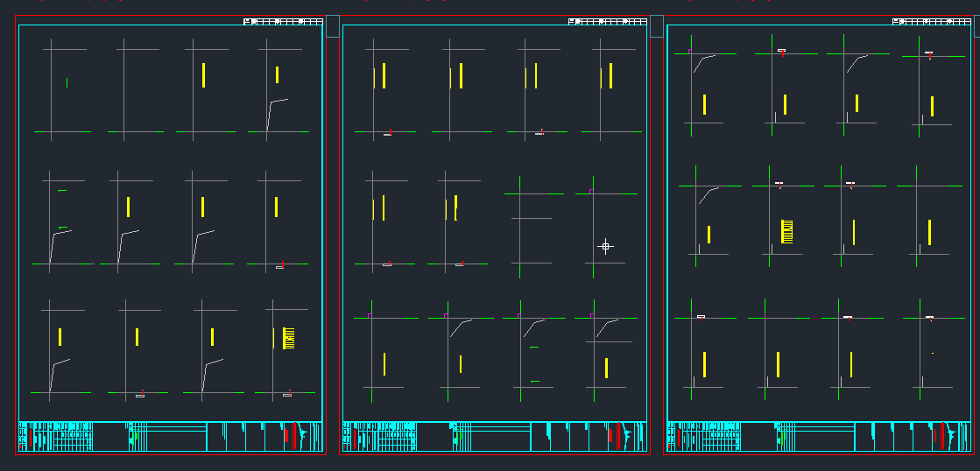The height and width of the screenshot is (471, 980).
Task: Select small rectangle between left and middle sheets
Action: [332, 26]
